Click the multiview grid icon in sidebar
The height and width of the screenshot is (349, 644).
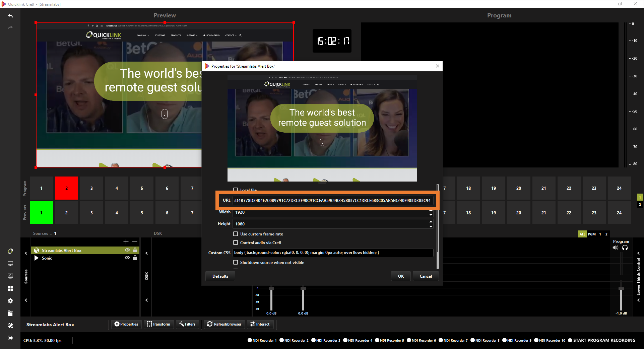tap(10, 288)
